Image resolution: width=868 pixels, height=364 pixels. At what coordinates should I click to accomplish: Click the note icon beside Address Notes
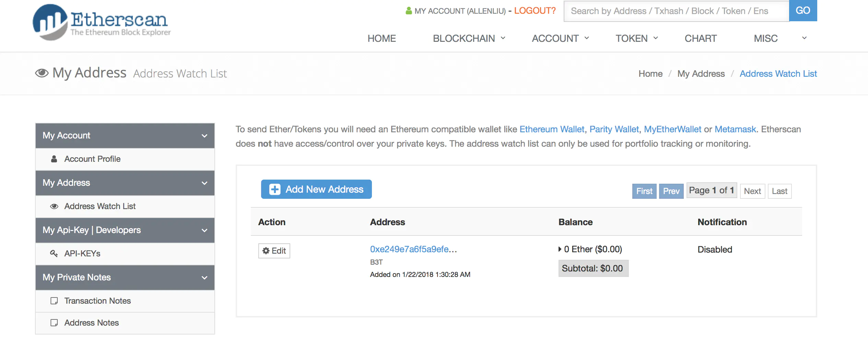pyautogui.click(x=54, y=323)
